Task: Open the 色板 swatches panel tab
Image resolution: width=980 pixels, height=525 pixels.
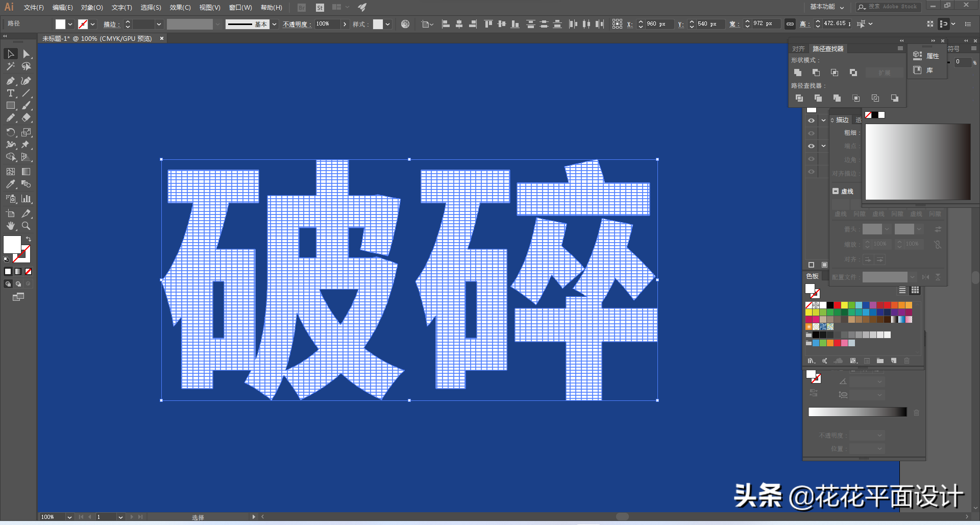Action: tap(812, 276)
